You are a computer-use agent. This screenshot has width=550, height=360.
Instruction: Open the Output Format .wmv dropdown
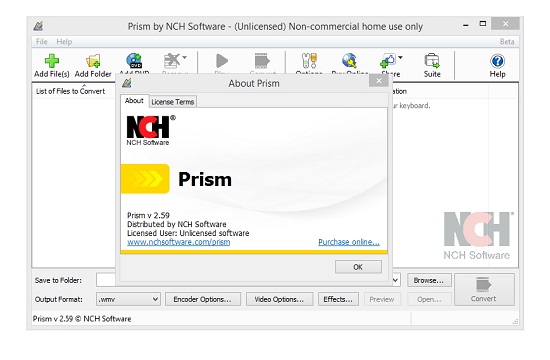tap(128, 299)
